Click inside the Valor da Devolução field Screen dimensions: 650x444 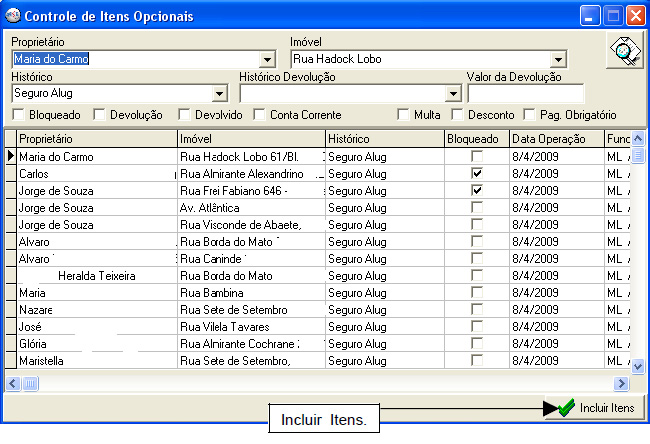pos(525,94)
